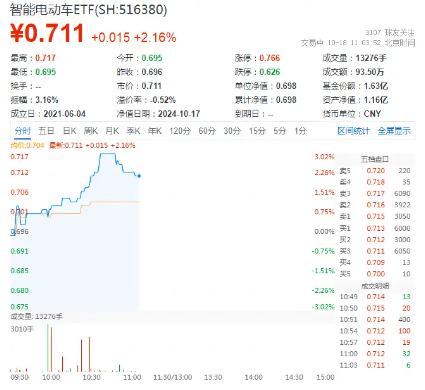Click the 10:00 time axis label
This screenshot has width=425, height=390.
click(x=51, y=377)
